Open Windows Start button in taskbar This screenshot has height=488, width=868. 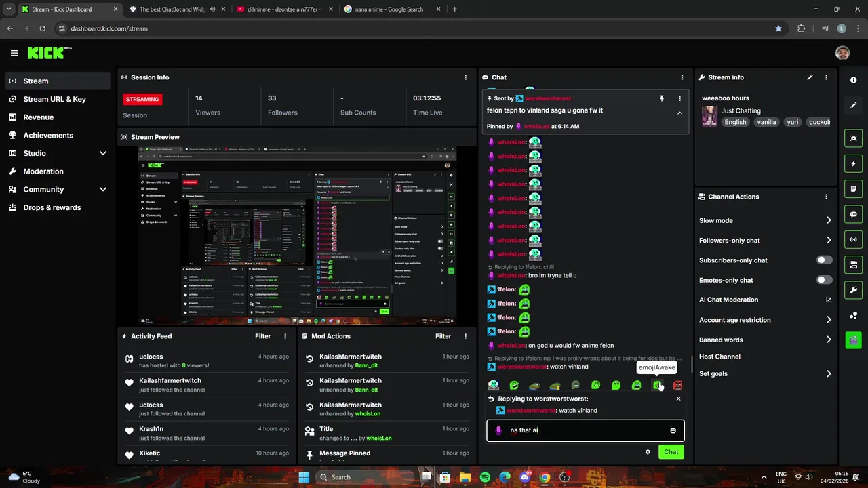[x=304, y=477]
